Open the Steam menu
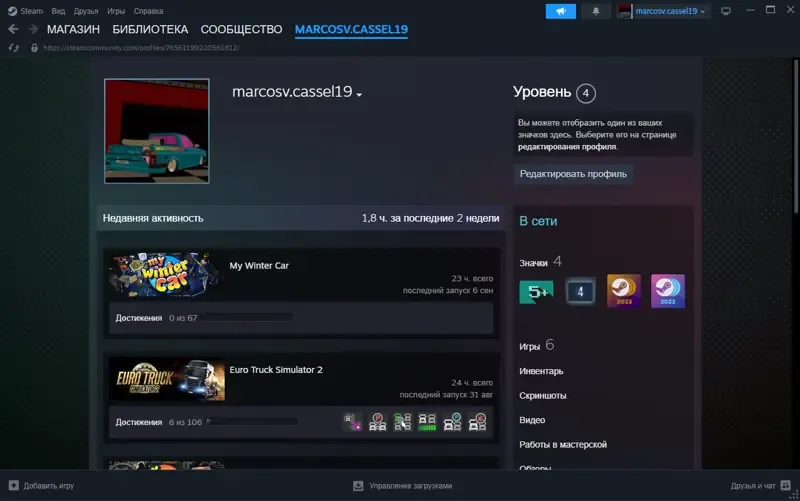 (32, 11)
